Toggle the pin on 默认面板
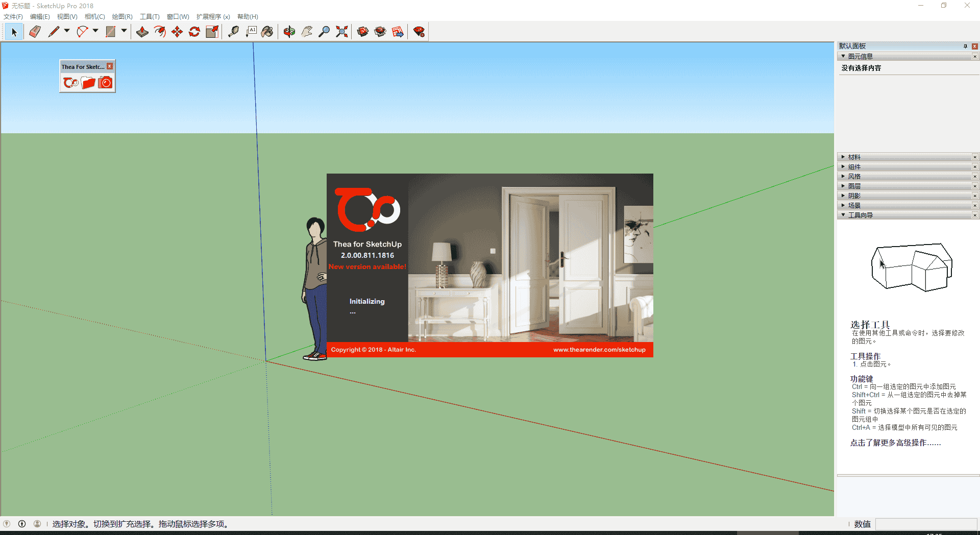Screen dimensions: 980x535 pyautogui.click(x=965, y=46)
